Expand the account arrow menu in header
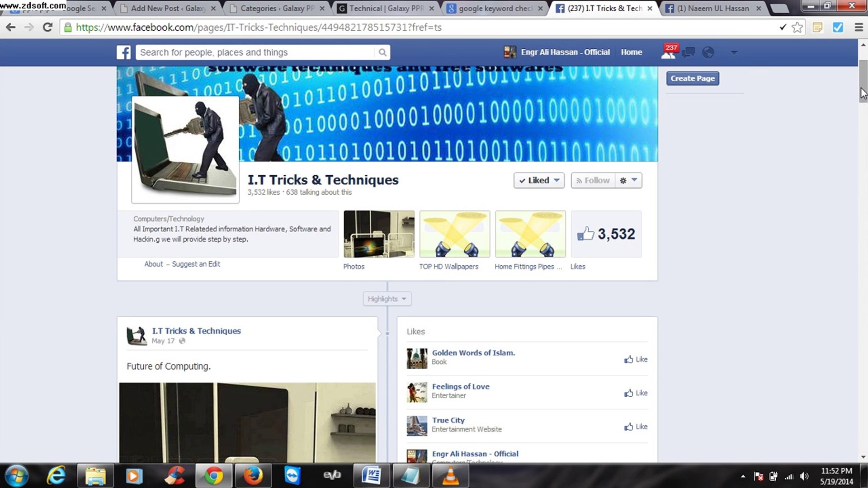This screenshot has width=868, height=488. (734, 53)
